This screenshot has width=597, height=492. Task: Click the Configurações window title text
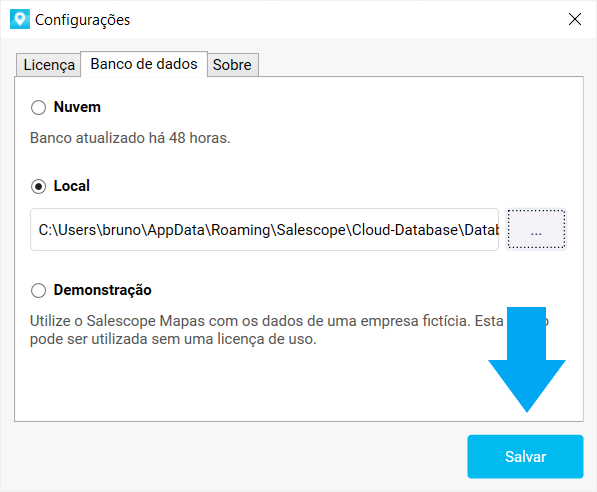tap(82, 20)
